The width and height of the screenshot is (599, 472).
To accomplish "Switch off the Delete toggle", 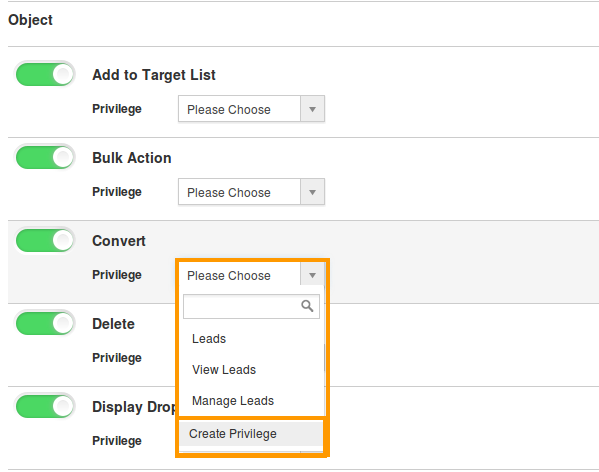I will [45, 323].
